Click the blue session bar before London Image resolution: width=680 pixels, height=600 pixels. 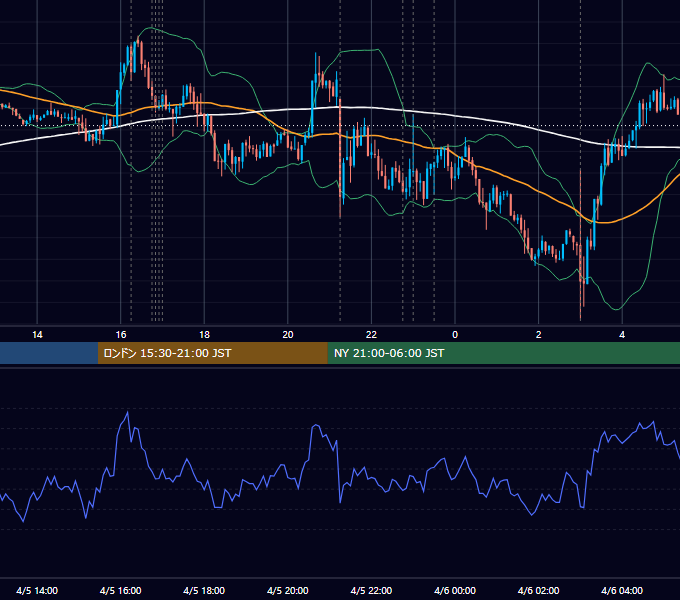tap(49, 353)
